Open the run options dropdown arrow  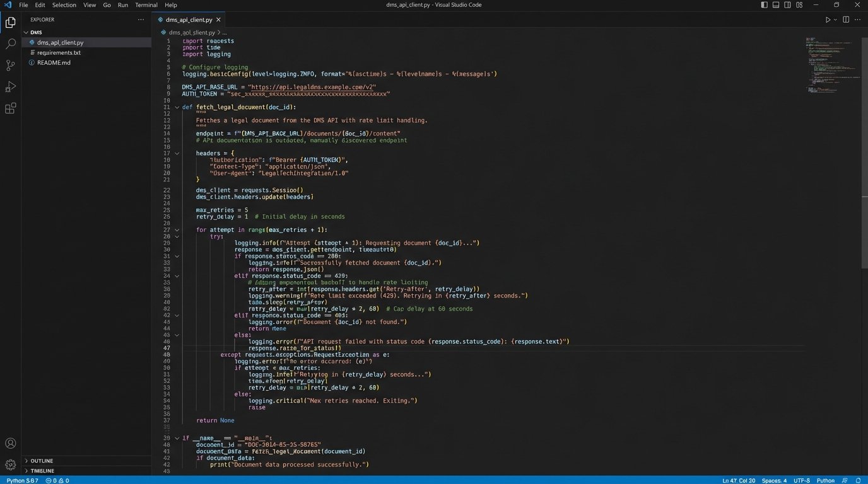836,20
